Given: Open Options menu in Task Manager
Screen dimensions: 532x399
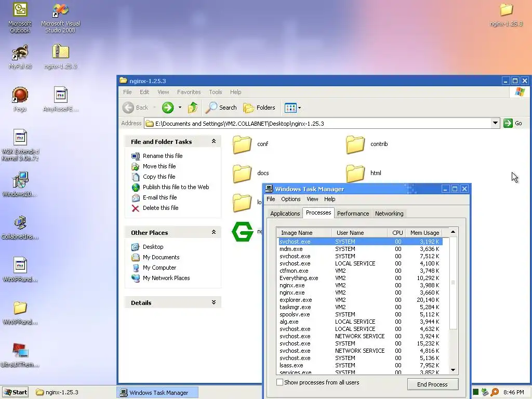Looking at the screenshot, I should coord(291,199).
